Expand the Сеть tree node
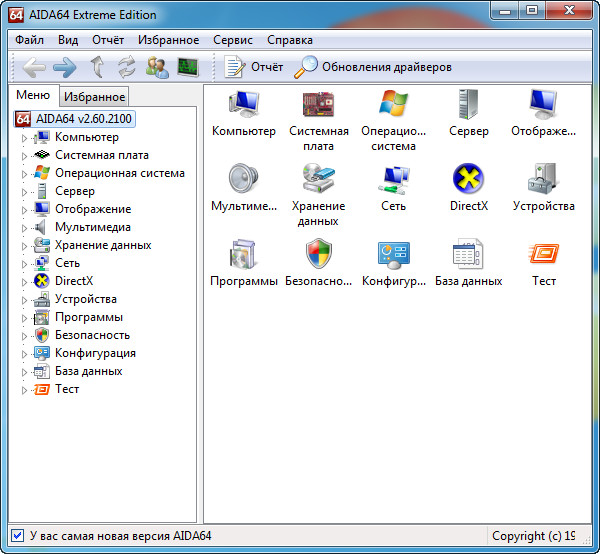The image size is (600, 554). click(25, 264)
